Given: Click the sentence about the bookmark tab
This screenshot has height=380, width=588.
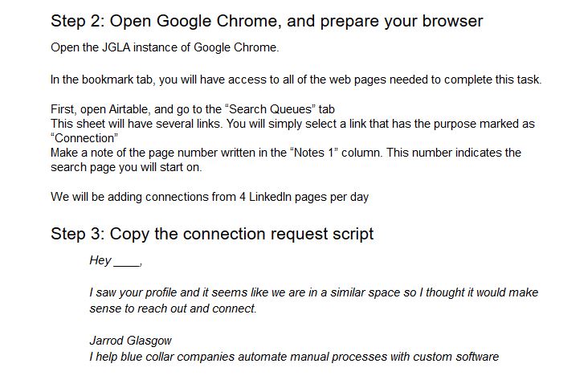Looking at the screenshot, I should tap(296, 79).
